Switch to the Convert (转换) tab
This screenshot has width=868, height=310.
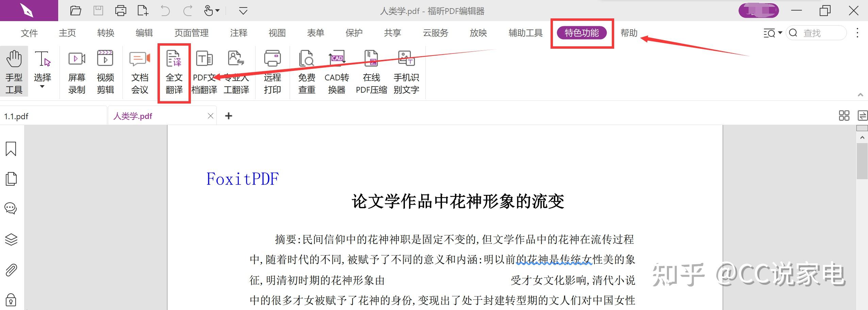pos(106,33)
